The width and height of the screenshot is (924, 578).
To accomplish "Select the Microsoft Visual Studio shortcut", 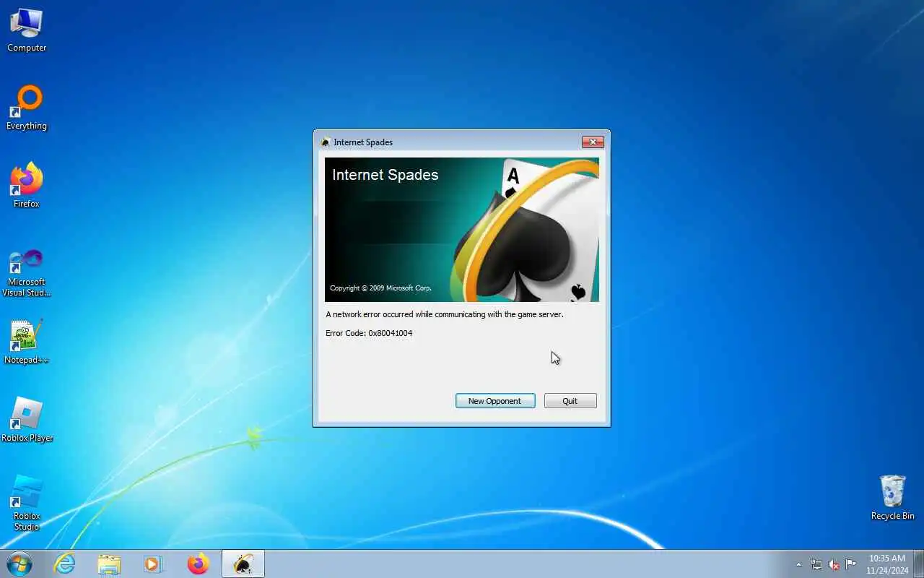I will coord(27,273).
